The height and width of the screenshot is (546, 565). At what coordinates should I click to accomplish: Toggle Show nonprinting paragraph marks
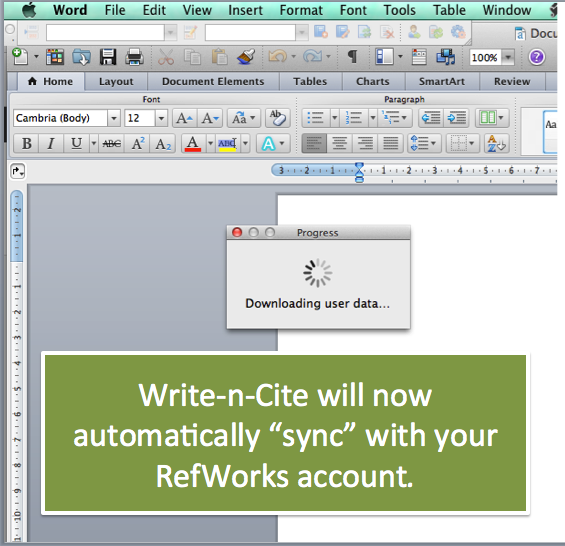click(x=352, y=57)
